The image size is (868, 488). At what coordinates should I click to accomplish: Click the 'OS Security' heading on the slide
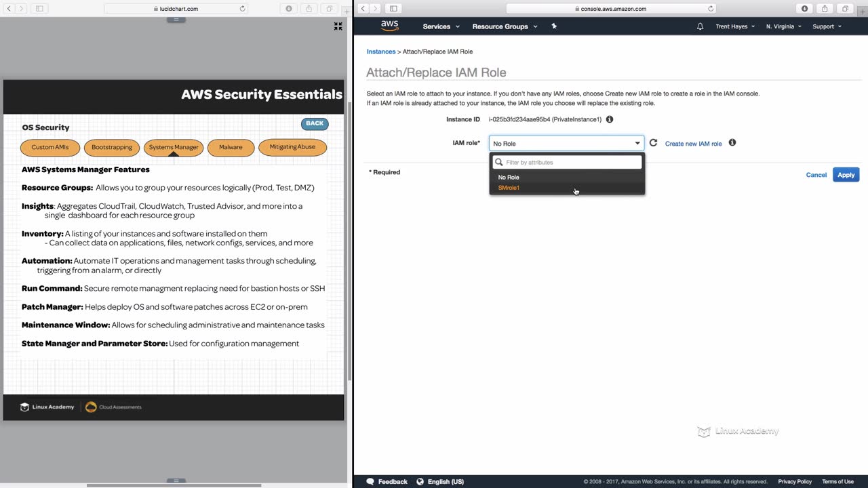point(45,127)
